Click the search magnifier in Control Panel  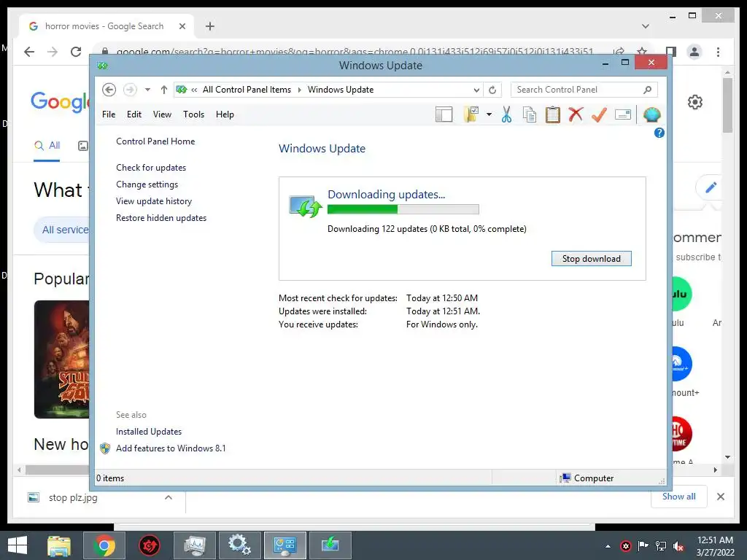tap(647, 90)
